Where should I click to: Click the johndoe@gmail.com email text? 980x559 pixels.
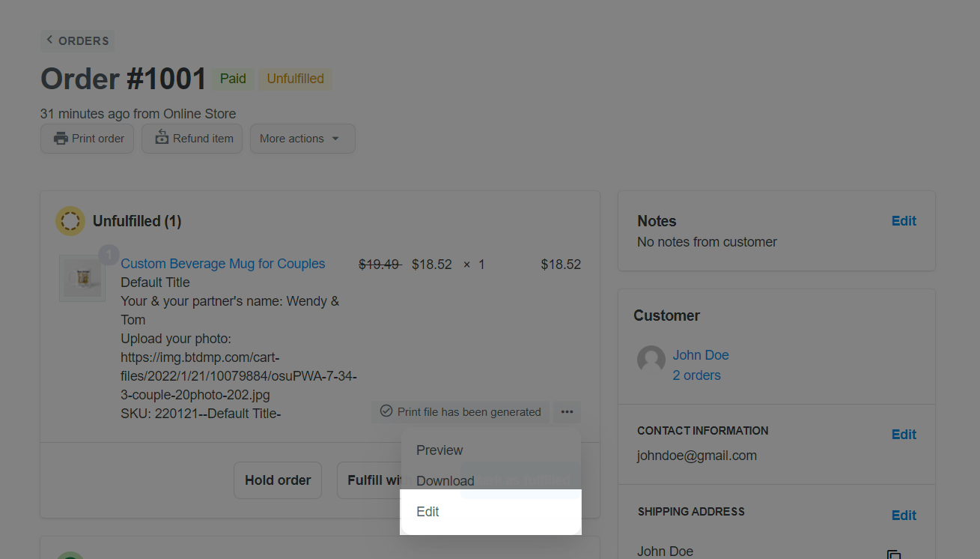point(697,456)
